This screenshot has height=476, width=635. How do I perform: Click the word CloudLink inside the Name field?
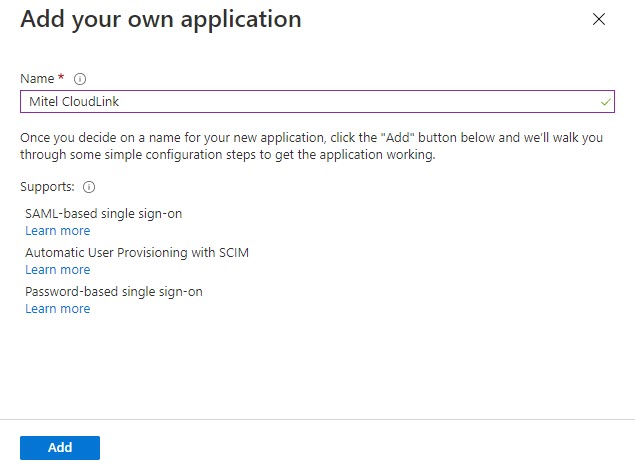[90, 101]
